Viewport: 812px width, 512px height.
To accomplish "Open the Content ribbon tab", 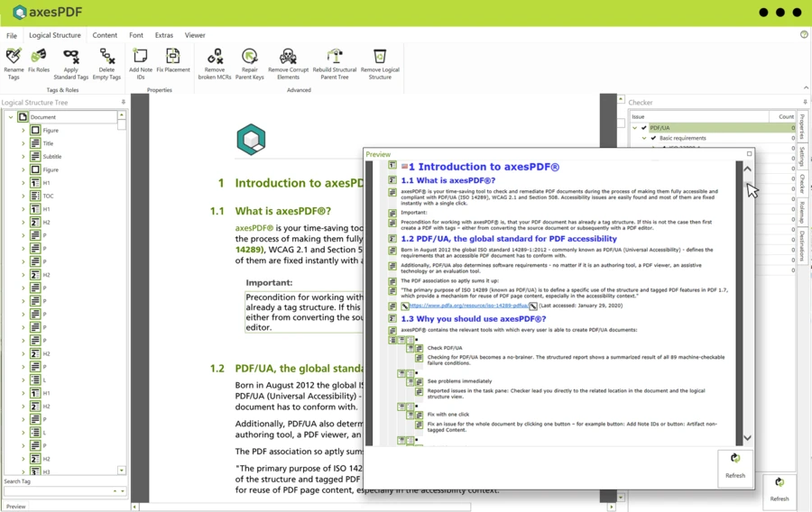I will coord(105,35).
